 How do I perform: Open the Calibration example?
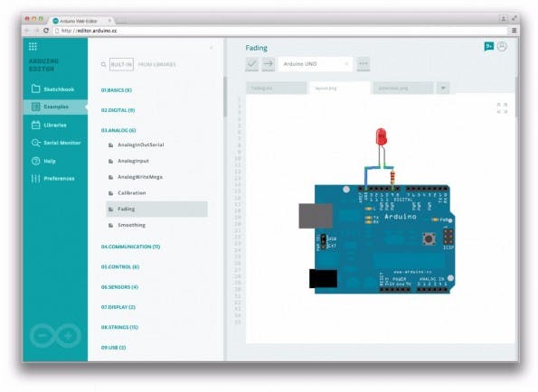coord(132,193)
